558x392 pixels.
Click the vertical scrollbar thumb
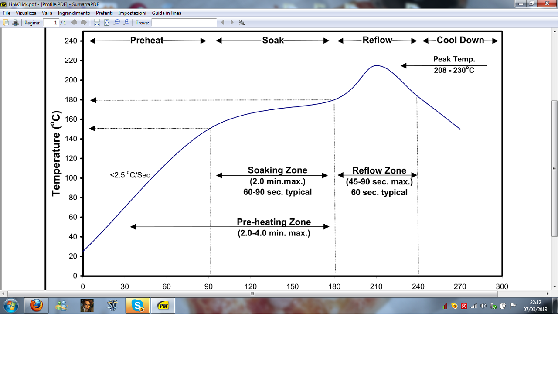(x=555, y=169)
